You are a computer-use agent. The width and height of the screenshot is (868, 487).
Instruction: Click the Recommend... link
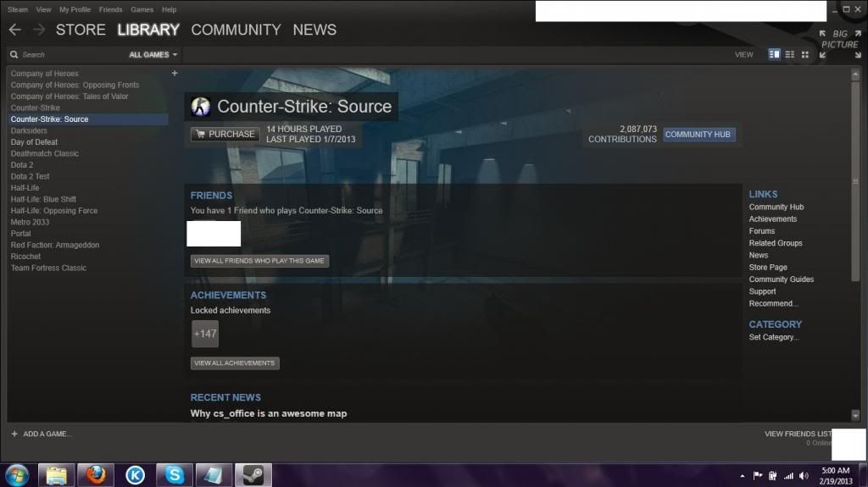[773, 303]
